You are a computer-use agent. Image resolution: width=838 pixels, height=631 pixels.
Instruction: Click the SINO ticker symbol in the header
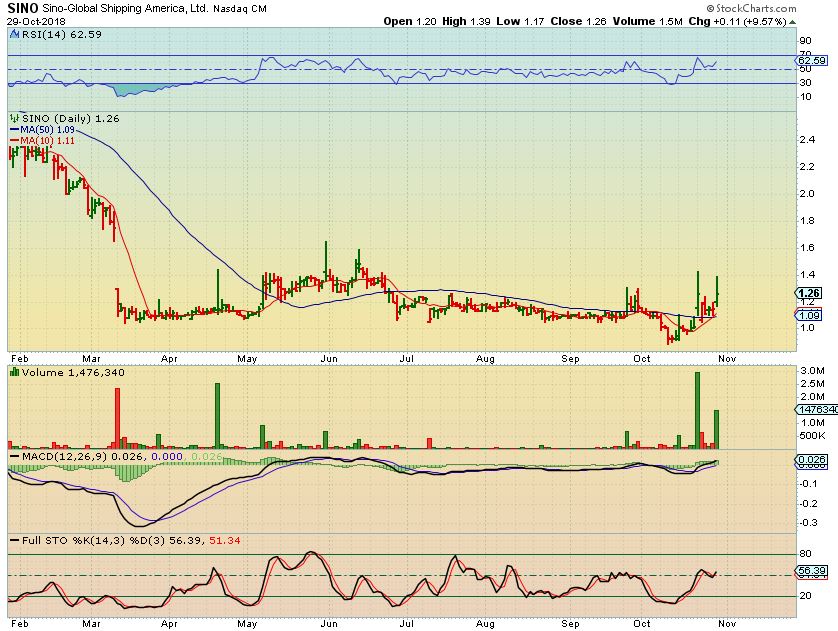[x=23, y=8]
